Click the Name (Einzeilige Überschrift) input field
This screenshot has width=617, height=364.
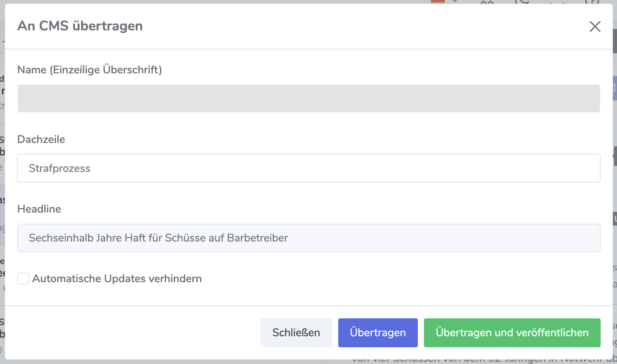[x=309, y=99]
